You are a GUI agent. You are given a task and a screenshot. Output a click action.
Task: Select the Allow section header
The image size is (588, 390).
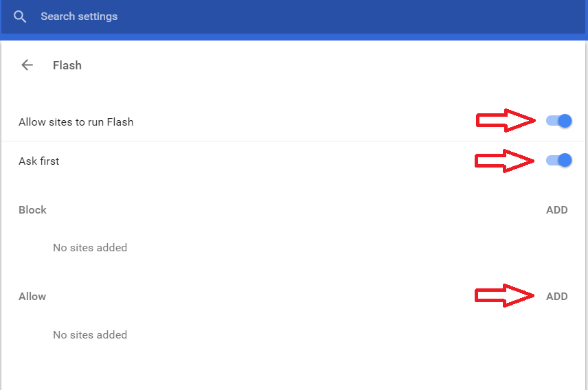click(x=32, y=297)
